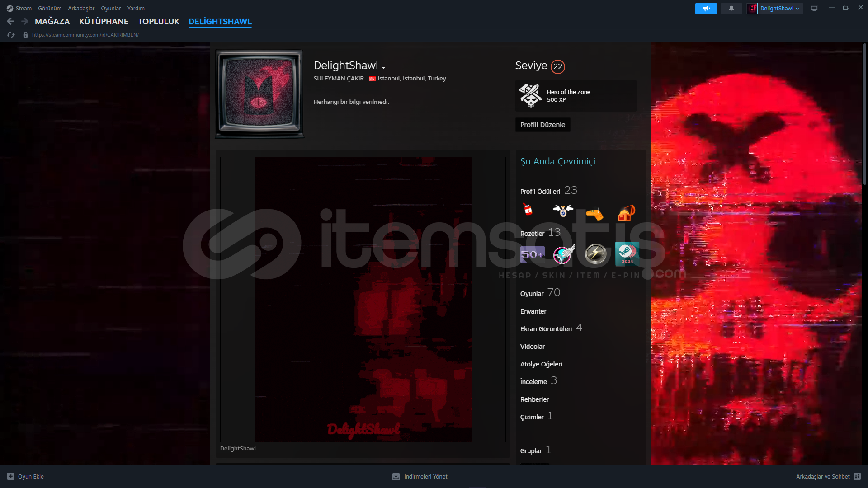Click the announcements megaphone icon
The height and width of the screenshot is (488, 868).
point(706,9)
